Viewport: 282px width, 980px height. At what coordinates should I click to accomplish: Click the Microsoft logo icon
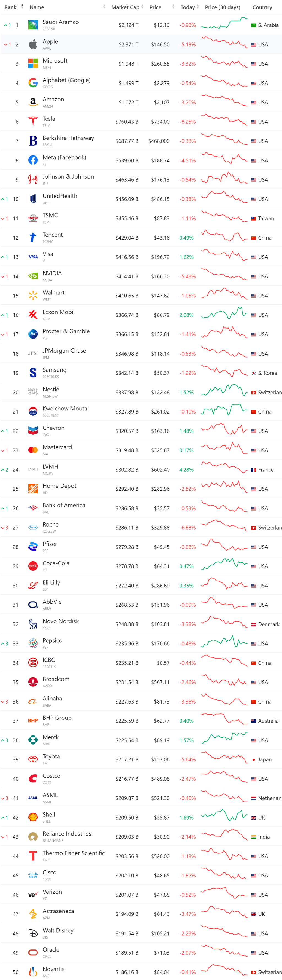(33, 63)
